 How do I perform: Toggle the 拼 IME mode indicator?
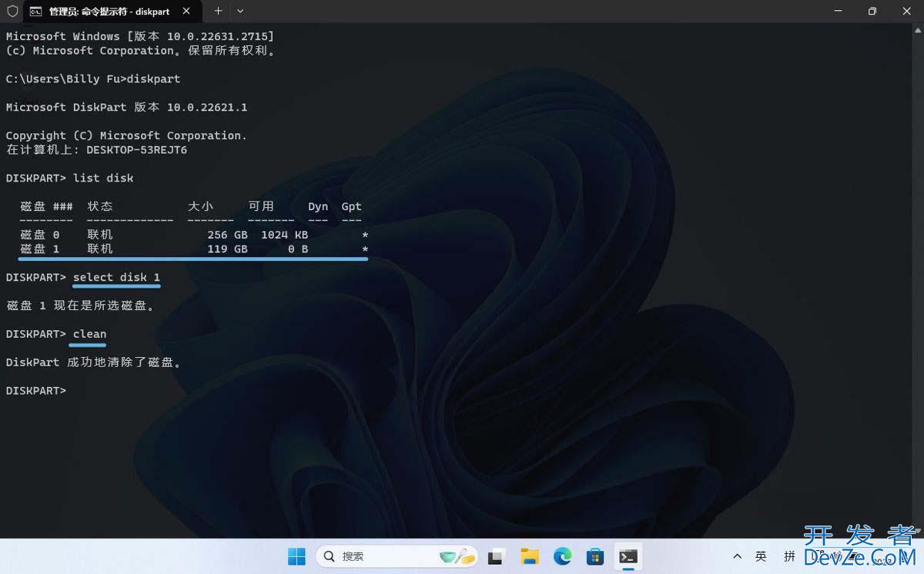[x=789, y=556]
